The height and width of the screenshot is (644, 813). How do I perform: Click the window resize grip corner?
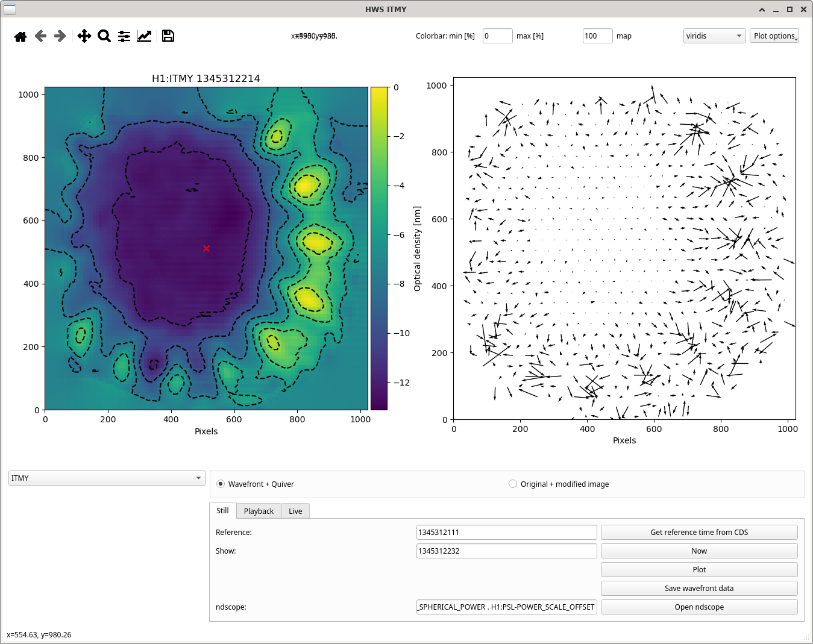806,637
